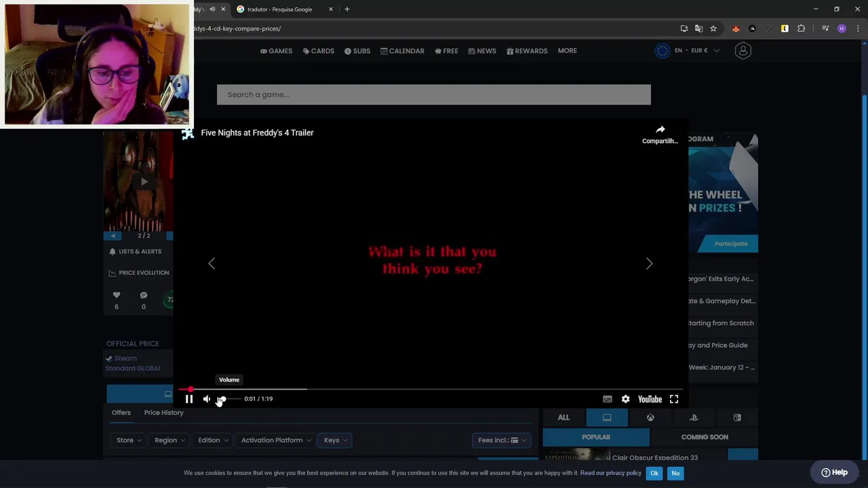868x488 pixels.
Task: Open the Clair Obscur Expedition 33 entry
Action: [x=654, y=457]
